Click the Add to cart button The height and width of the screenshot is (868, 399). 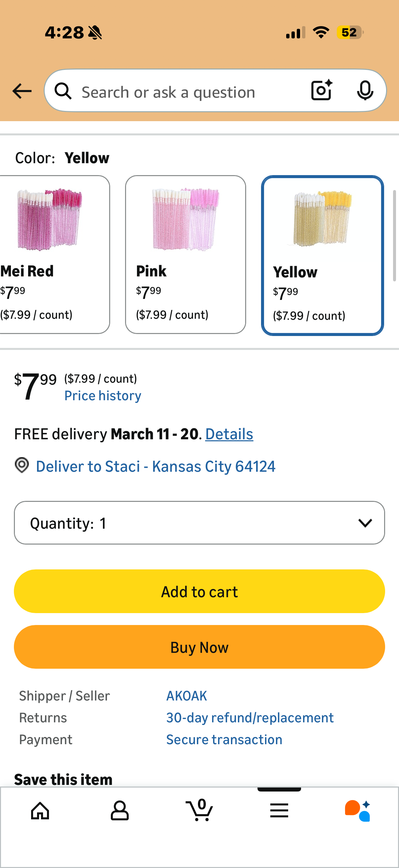tap(199, 591)
